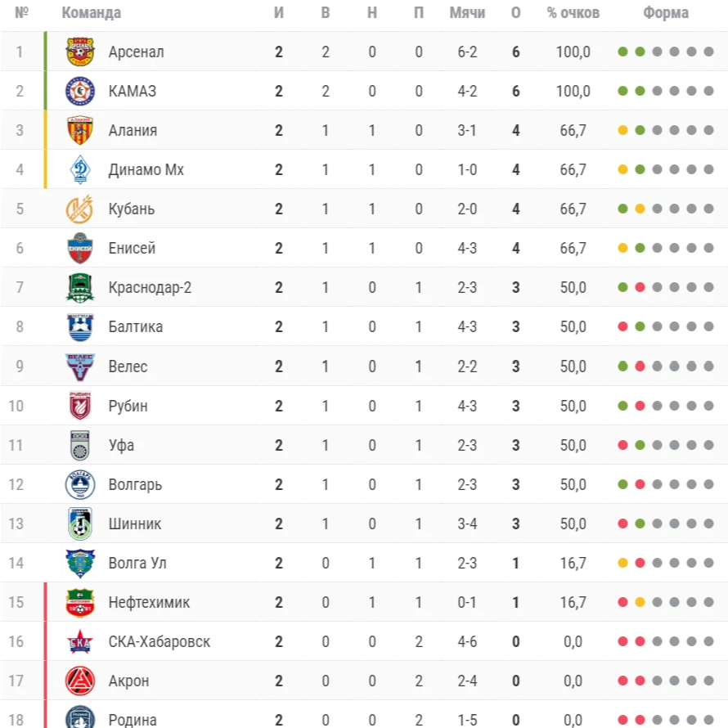This screenshot has height=728, width=728.
Task: Click the Нефтехимик team crest
Action: [80, 603]
